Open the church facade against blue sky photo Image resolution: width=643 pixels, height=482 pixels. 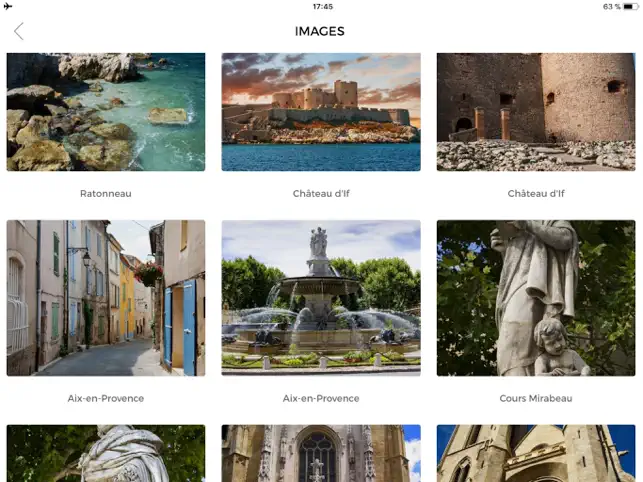click(x=536, y=453)
